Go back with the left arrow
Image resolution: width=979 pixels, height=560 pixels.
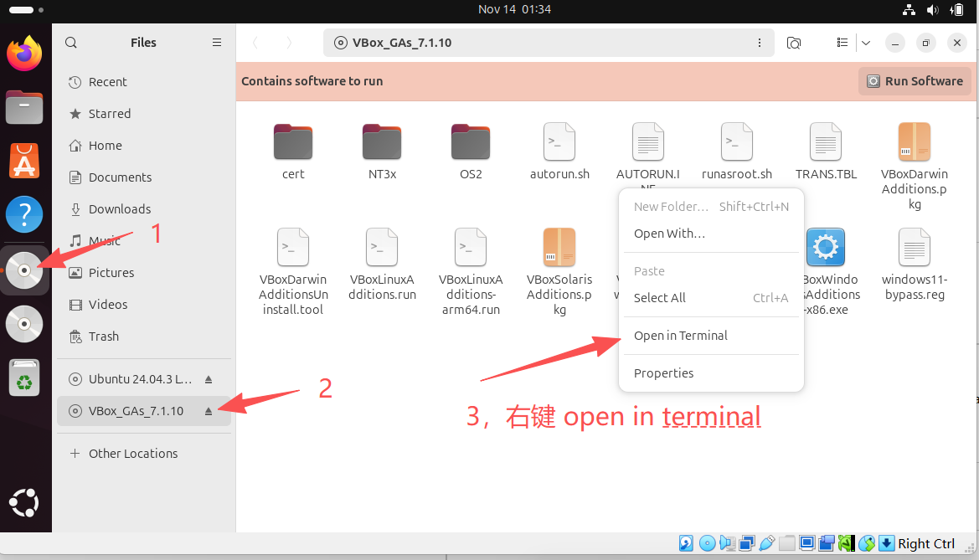tap(255, 43)
